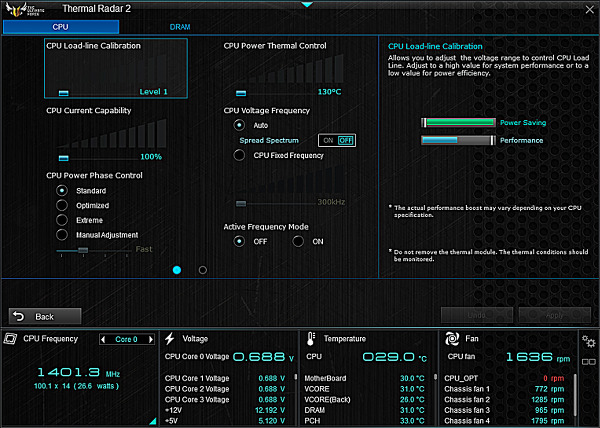The height and width of the screenshot is (428, 600).
Task: Adjust CPU Current Capability slider handle
Action: pos(64,158)
